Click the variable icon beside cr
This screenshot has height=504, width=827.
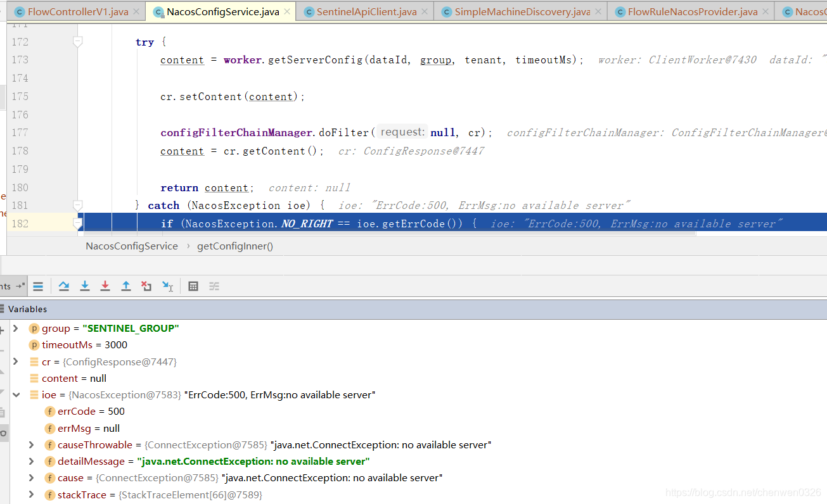click(34, 362)
